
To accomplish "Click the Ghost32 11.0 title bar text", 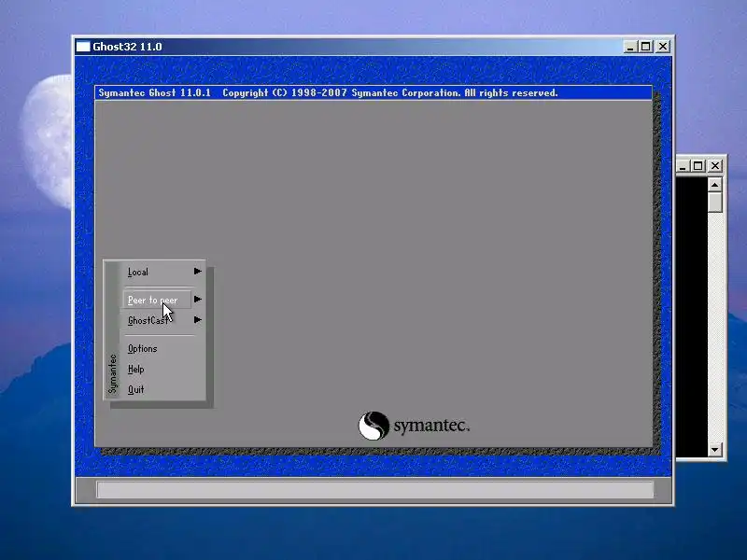I will point(127,47).
